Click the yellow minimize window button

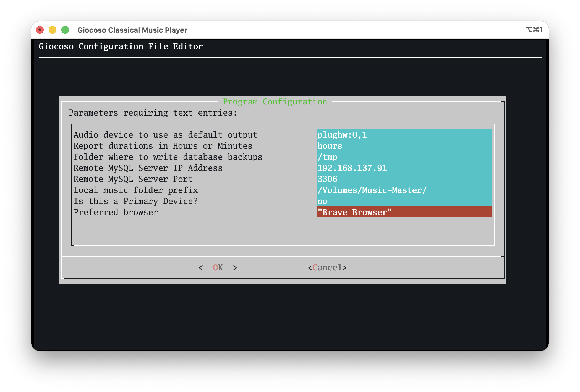pos(53,30)
